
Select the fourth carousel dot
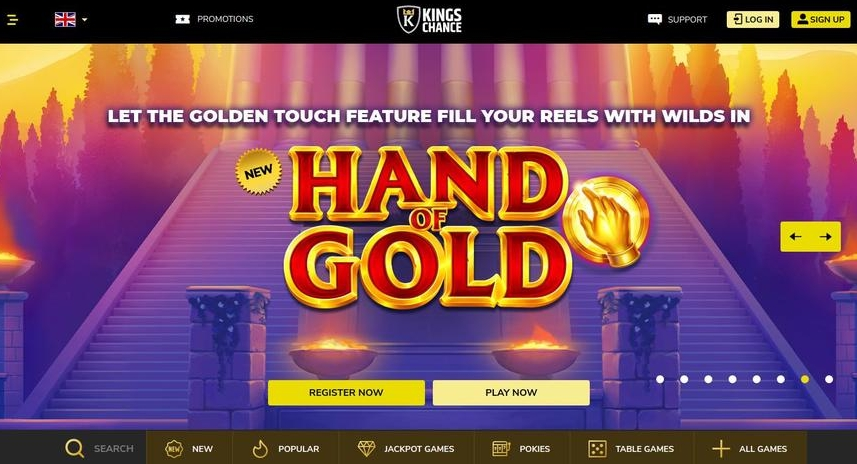pyautogui.click(x=732, y=379)
